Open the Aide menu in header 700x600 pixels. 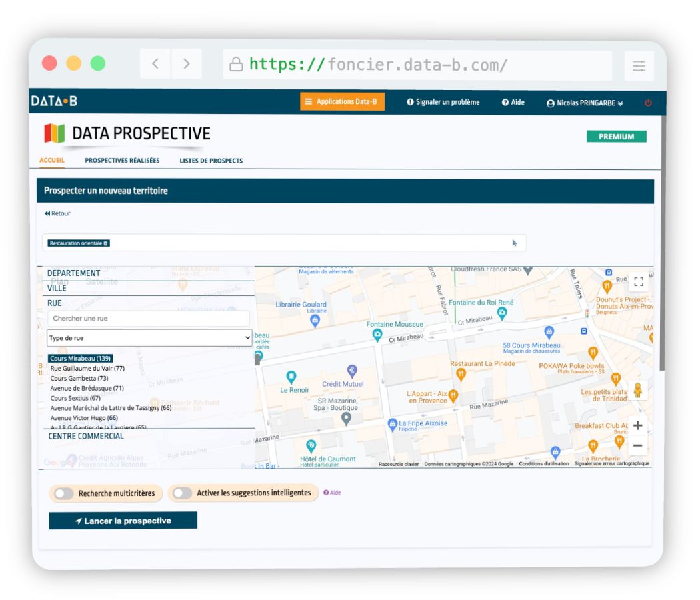[x=513, y=102]
